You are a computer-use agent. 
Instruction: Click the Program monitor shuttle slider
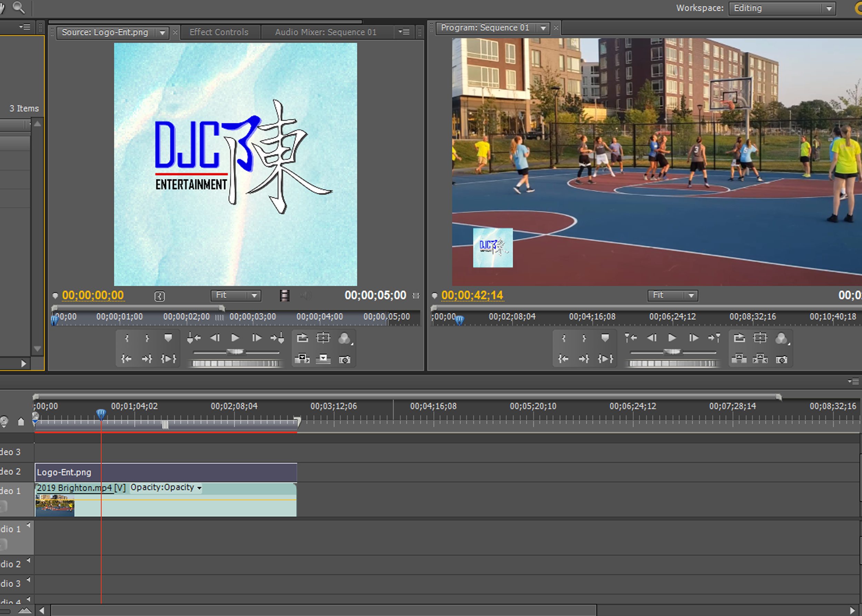pyautogui.click(x=672, y=351)
